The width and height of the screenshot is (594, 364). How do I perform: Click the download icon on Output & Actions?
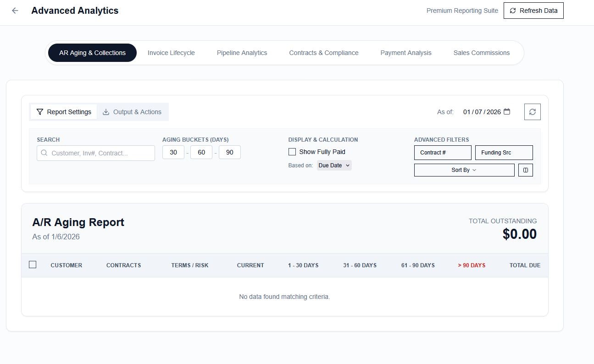106,111
